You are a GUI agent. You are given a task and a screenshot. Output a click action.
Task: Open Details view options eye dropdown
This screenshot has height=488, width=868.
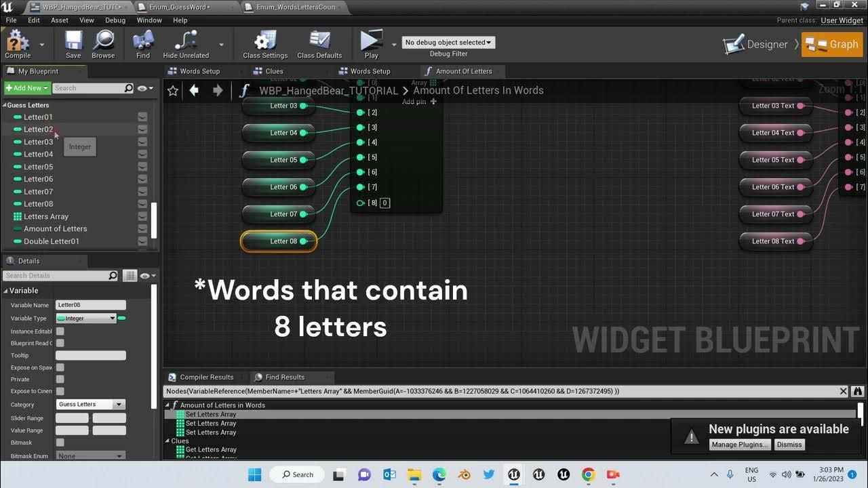tap(147, 276)
